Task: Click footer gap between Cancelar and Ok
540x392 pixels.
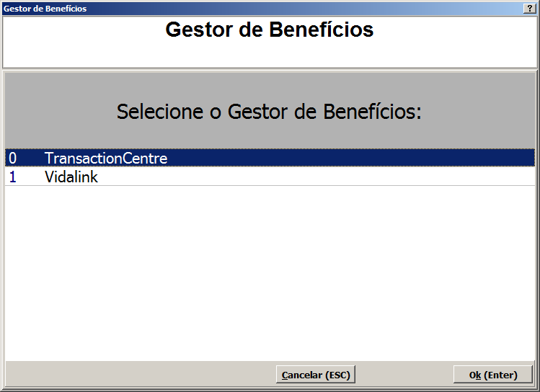Action: click(x=404, y=375)
